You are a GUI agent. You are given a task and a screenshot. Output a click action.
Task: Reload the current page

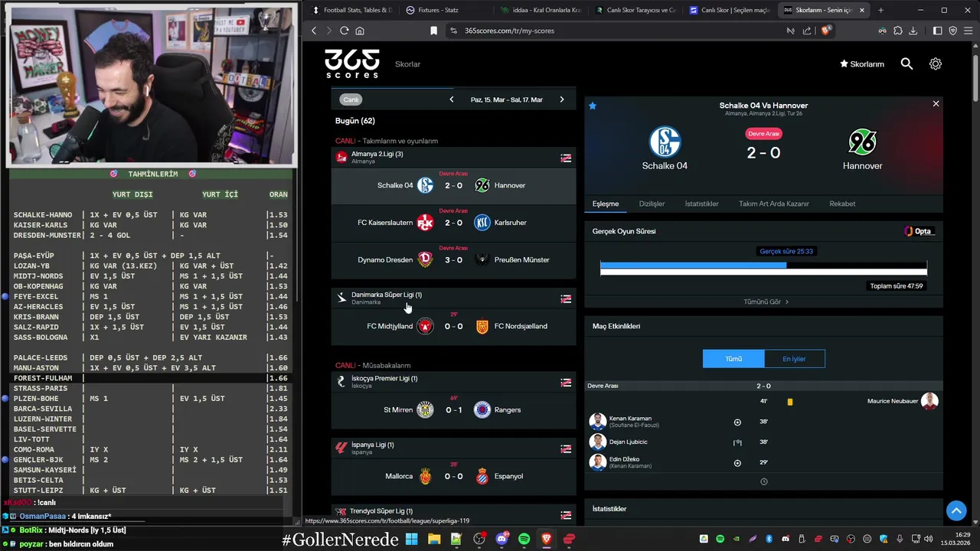coord(345,31)
